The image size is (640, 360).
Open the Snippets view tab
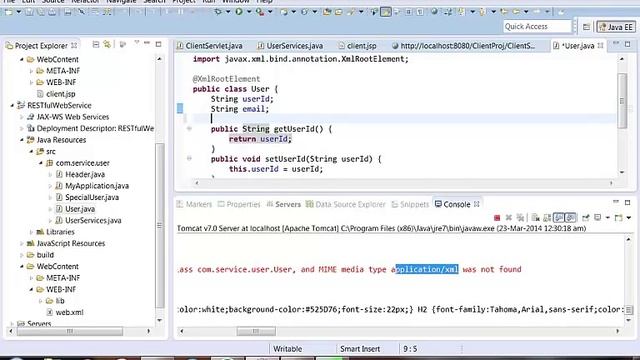[410, 204]
